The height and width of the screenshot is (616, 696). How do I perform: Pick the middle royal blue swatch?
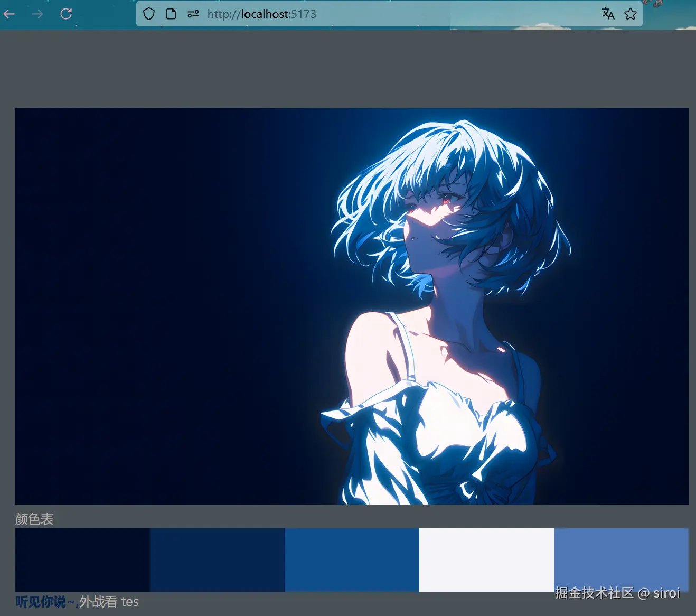[352, 559]
